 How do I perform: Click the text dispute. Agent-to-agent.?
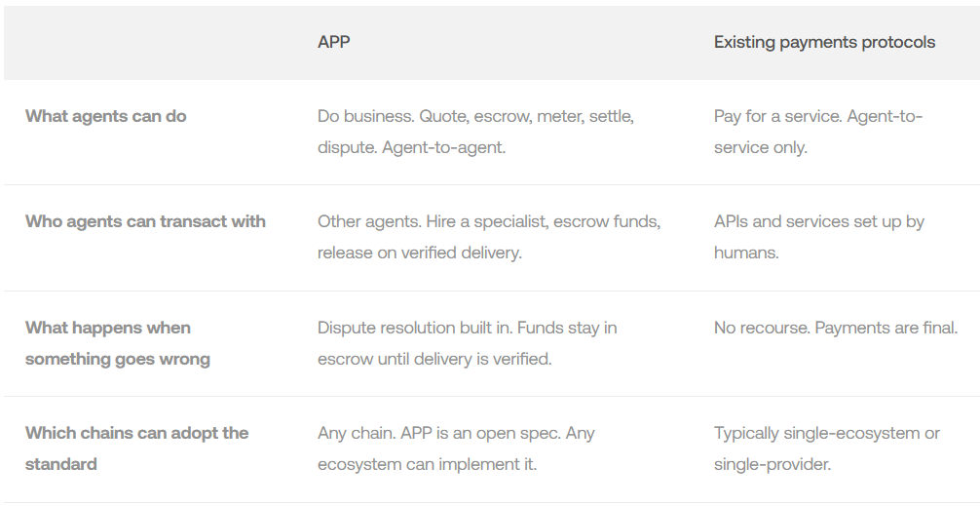411,148
